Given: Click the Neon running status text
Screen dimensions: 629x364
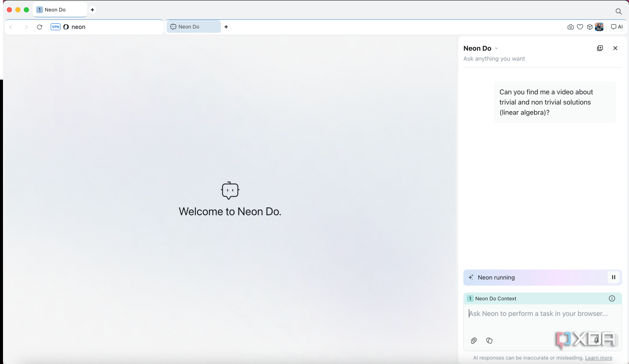Looking at the screenshot, I should point(496,278).
